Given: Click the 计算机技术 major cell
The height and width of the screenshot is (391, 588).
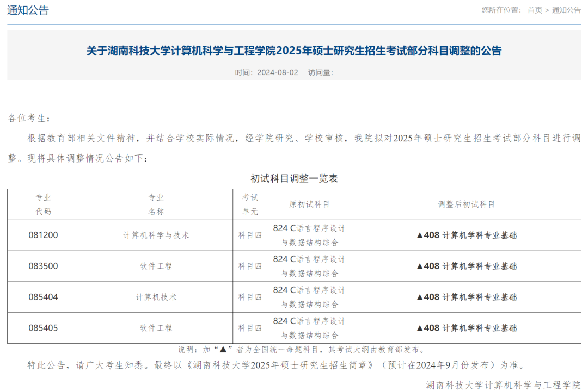Looking at the screenshot, I should [x=156, y=297].
